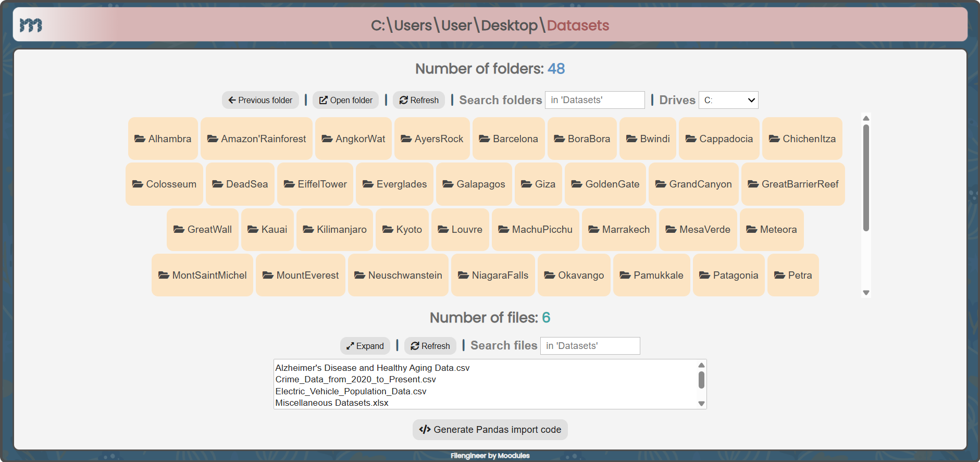
Task: Open the Kauai folder
Action: point(267,229)
